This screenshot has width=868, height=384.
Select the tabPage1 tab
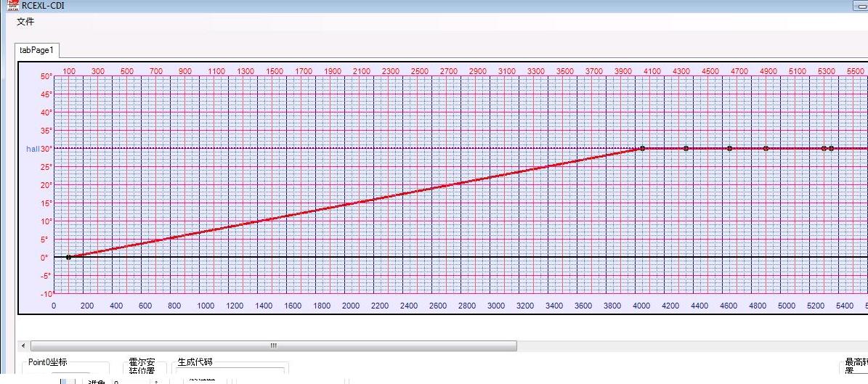point(37,50)
